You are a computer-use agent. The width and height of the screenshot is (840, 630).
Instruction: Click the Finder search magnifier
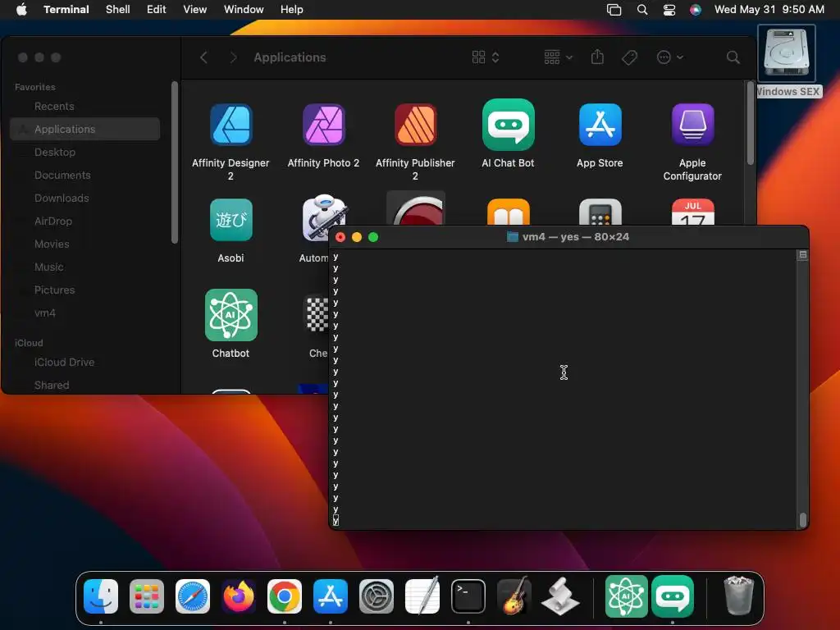733,57
